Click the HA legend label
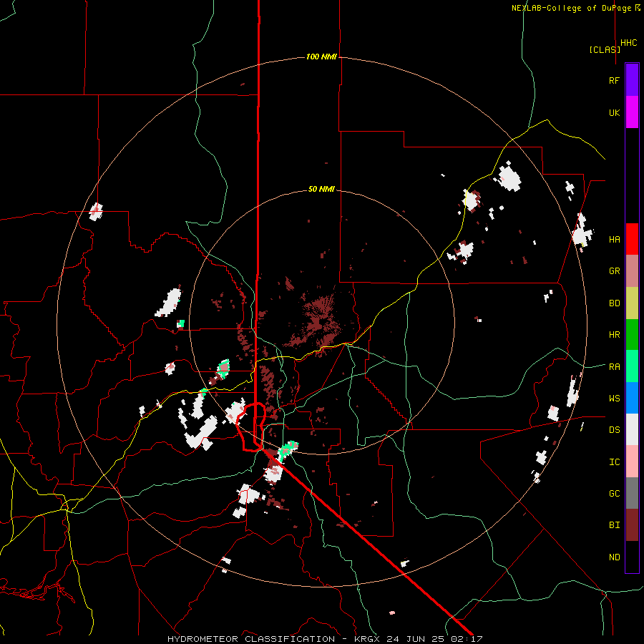The width and height of the screenshot is (644, 644). coord(614,240)
